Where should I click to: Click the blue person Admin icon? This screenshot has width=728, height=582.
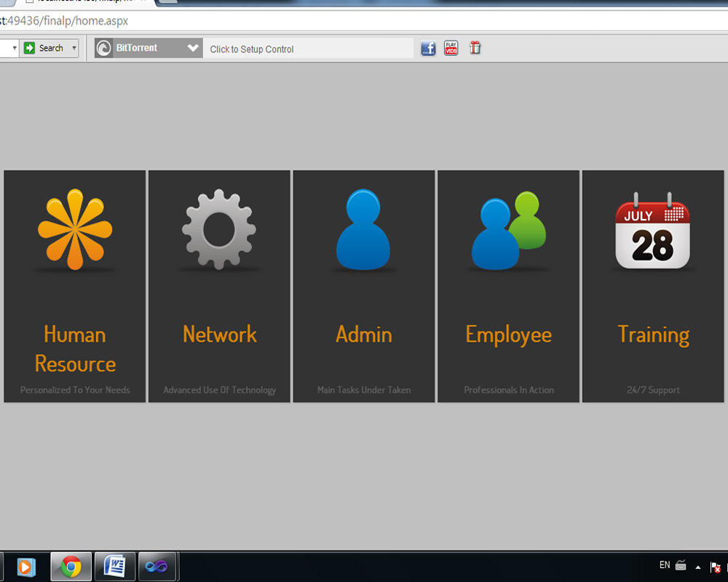pyautogui.click(x=363, y=231)
